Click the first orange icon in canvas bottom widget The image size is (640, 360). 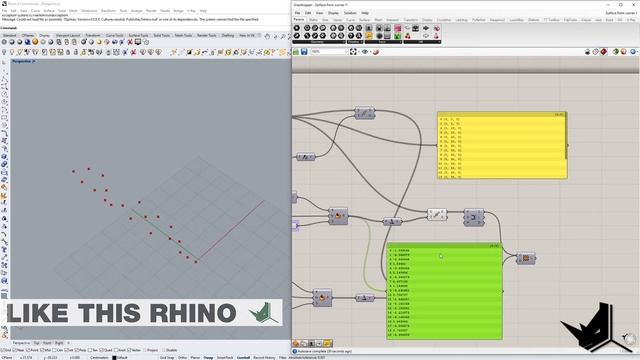[x=296, y=343]
